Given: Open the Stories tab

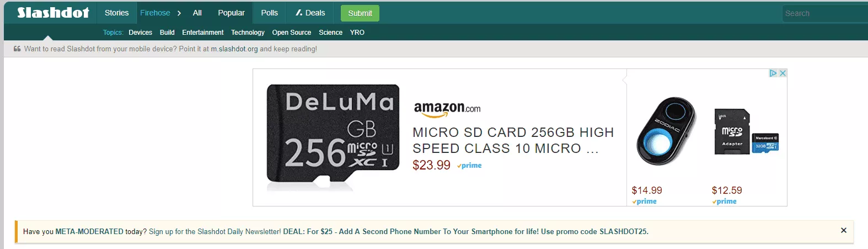Looking at the screenshot, I should [x=116, y=13].
